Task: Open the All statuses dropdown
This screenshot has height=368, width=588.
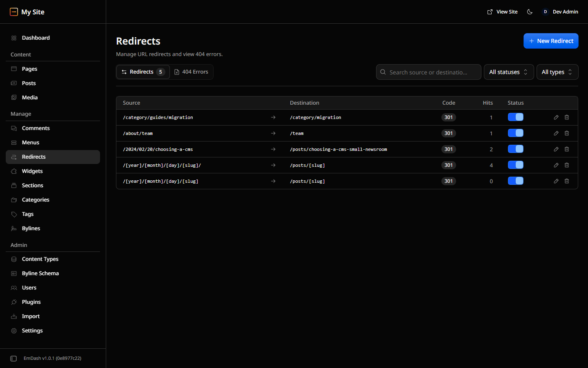Action: [509, 72]
